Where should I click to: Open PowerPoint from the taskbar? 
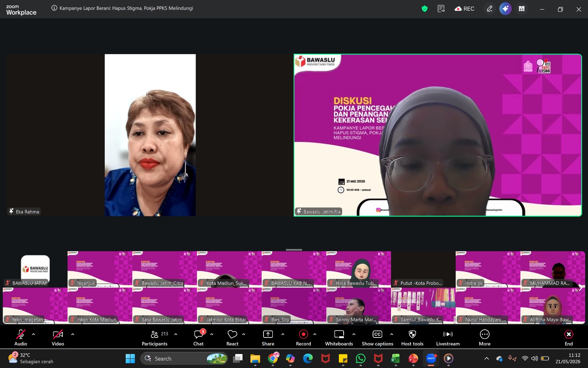[413, 358]
